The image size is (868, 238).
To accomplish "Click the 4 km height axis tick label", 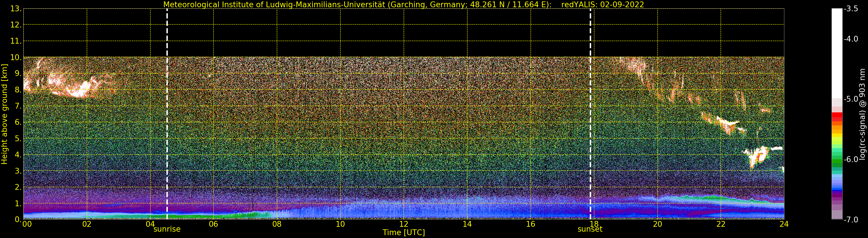I will click(18, 155).
